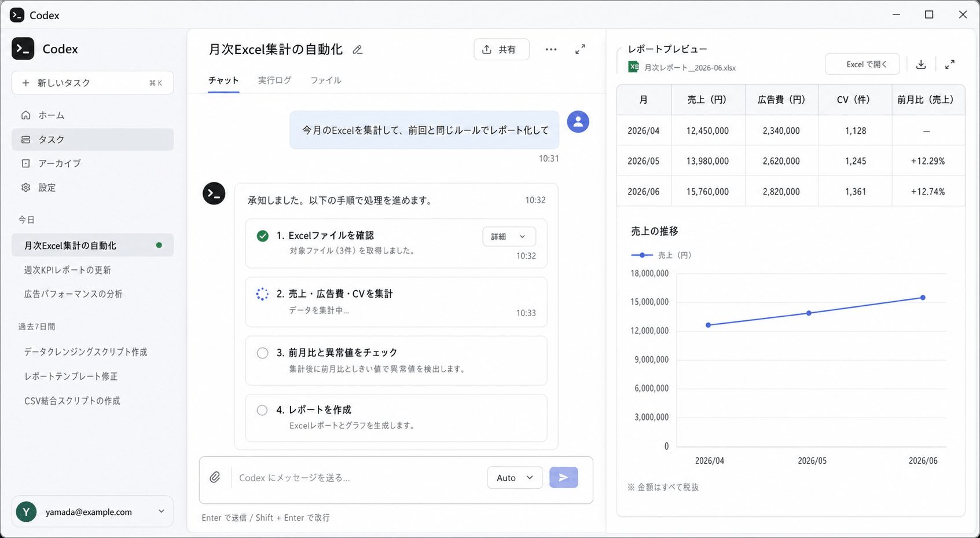This screenshot has width=980, height=538.
Task: Open タスク in the sidebar
Action: click(x=93, y=140)
